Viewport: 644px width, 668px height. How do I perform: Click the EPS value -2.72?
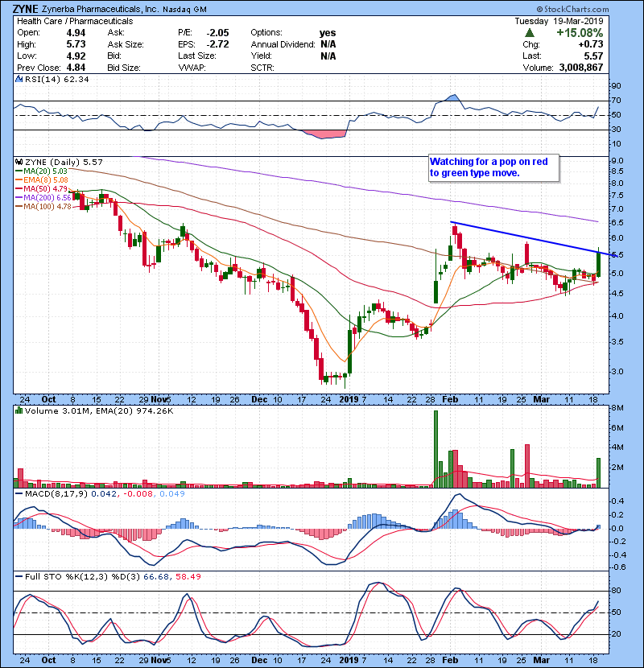click(x=217, y=44)
